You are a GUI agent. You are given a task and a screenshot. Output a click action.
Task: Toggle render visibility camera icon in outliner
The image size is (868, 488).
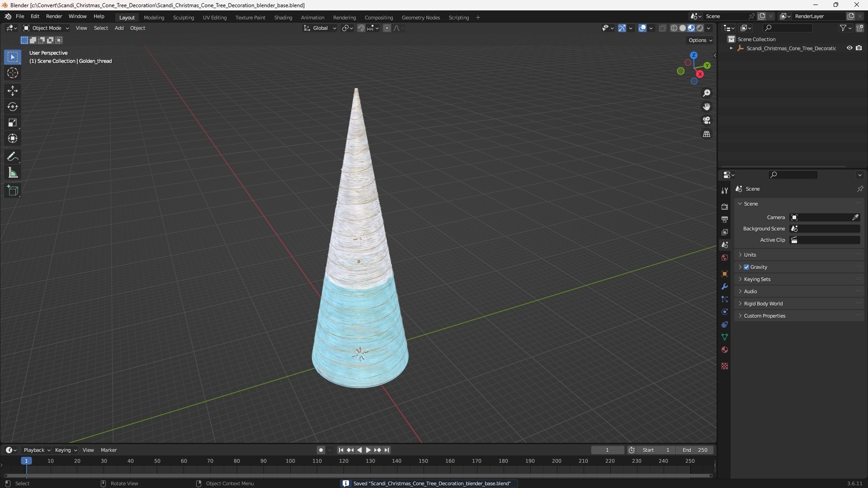(x=859, y=48)
